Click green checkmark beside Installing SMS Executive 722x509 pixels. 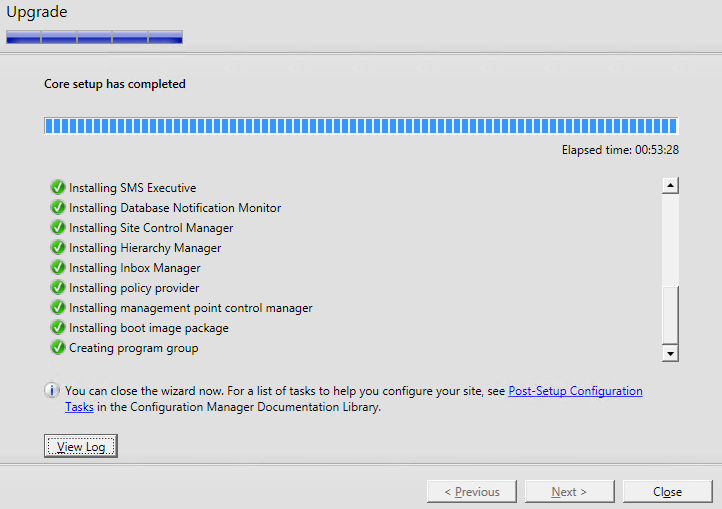[58, 187]
